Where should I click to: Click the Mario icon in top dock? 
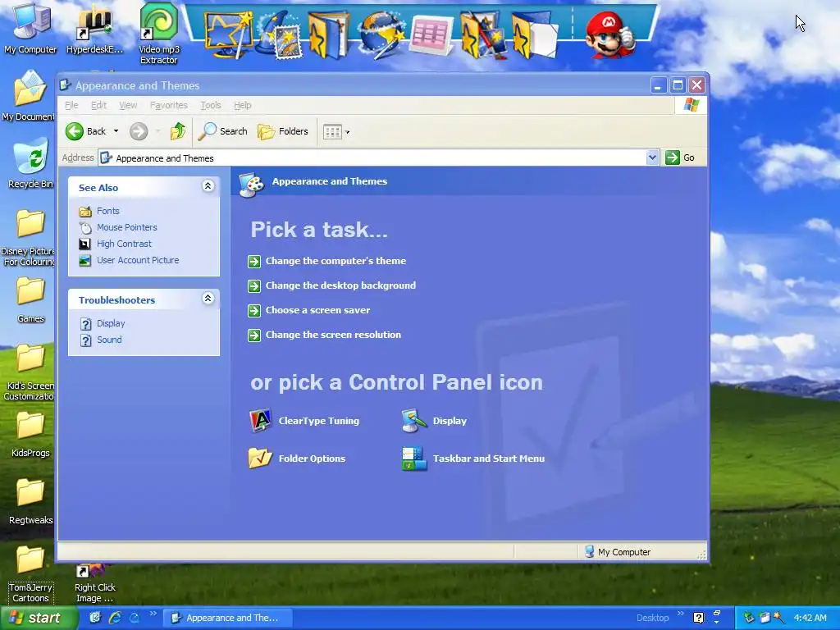coord(609,34)
